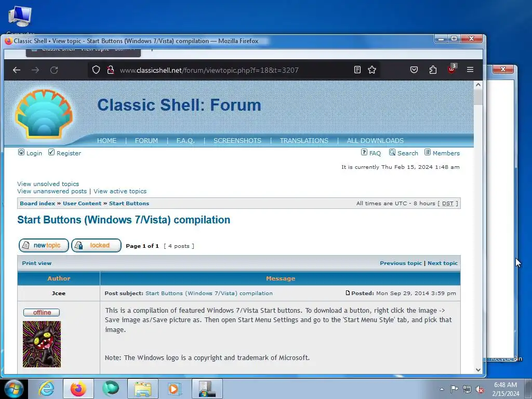This screenshot has width=532, height=399.
Task: Open TRANSLATIONS in navigation bar
Action: (304, 140)
